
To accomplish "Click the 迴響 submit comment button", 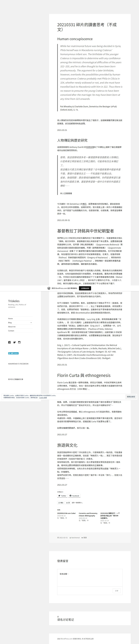I will [117, 591].
